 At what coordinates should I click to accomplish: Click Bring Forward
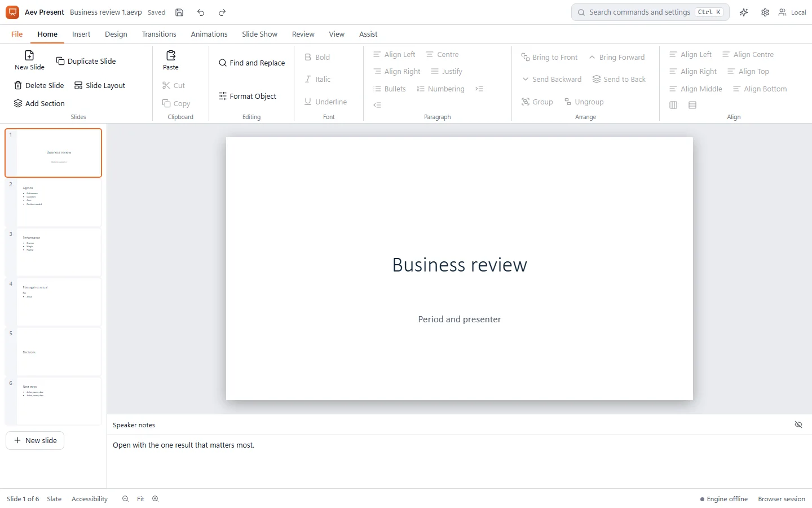click(616, 57)
